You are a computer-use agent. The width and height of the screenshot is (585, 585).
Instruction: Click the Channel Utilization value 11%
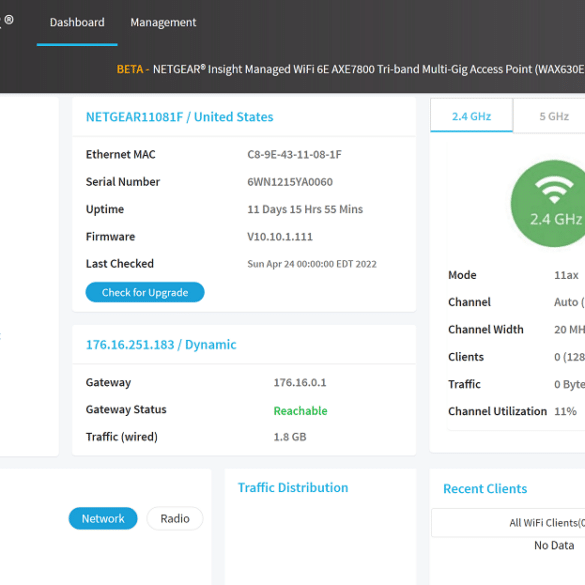(x=565, y=411)
